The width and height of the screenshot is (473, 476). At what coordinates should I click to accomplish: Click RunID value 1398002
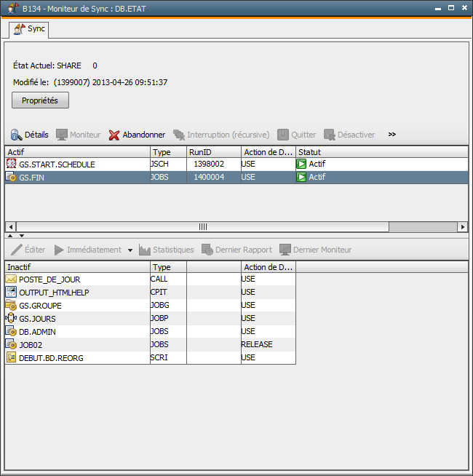click(209, 164)
